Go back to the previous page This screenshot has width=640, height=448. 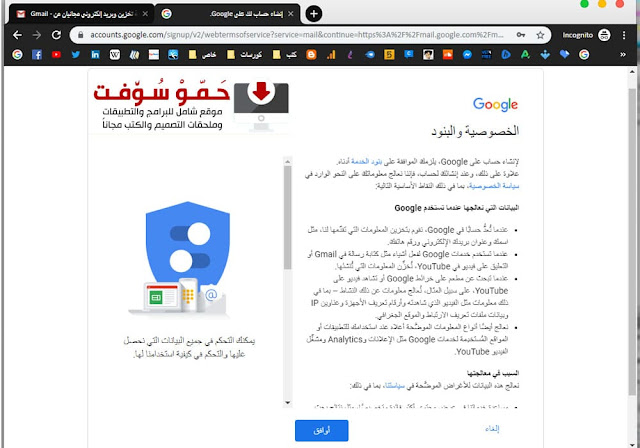(17, 35)
